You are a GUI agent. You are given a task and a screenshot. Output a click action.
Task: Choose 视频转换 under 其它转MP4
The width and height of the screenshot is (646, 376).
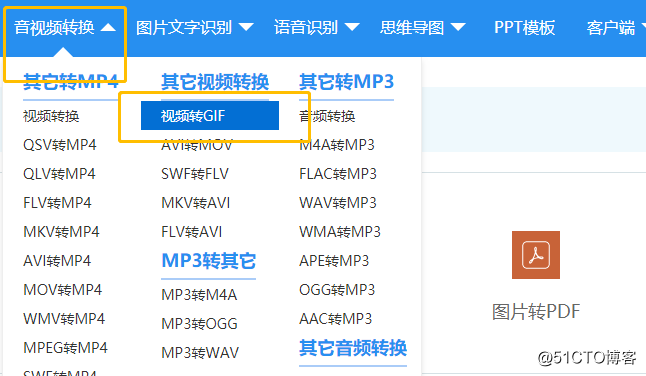(51, 116)
